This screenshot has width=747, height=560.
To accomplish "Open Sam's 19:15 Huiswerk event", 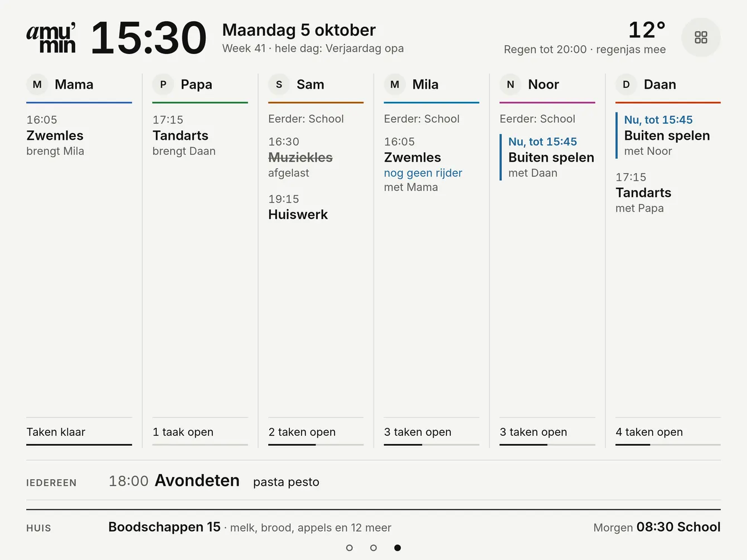I will click(316, 207).
